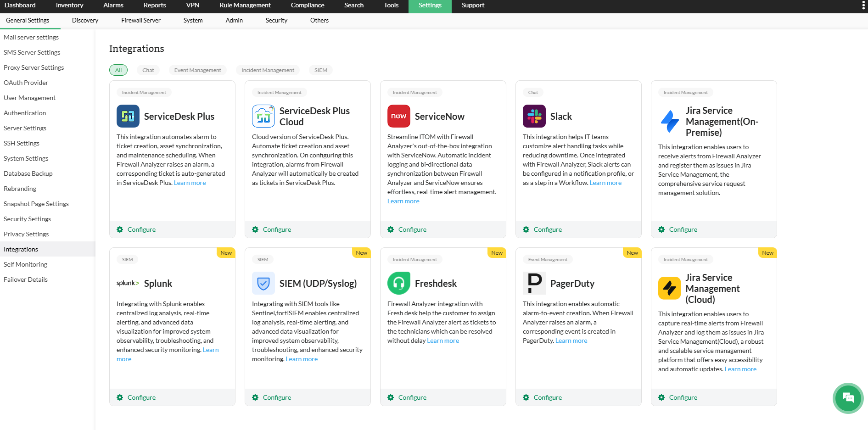The image size is (868, 430).
Task: Open the Alarms section
Action: (113, 6)
